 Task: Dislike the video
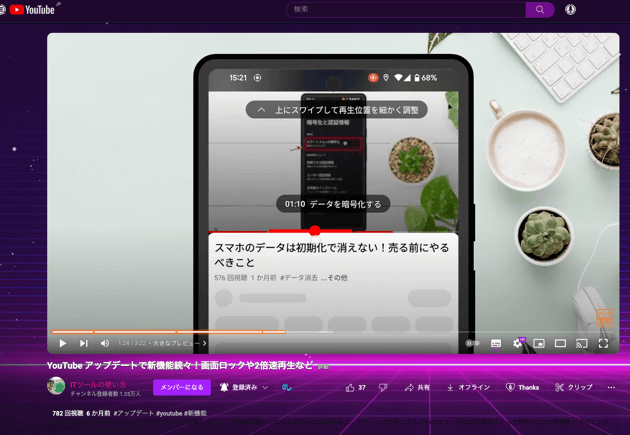coord(383,387)
